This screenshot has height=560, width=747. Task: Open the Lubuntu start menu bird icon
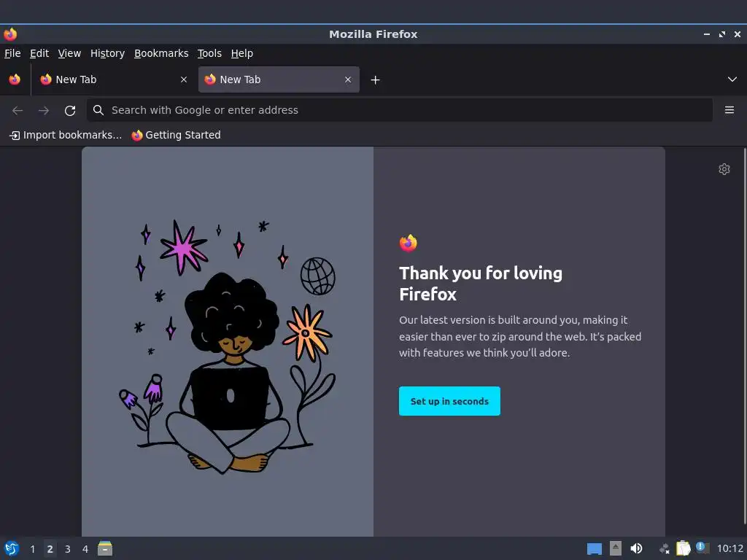[x=12, y=548]
